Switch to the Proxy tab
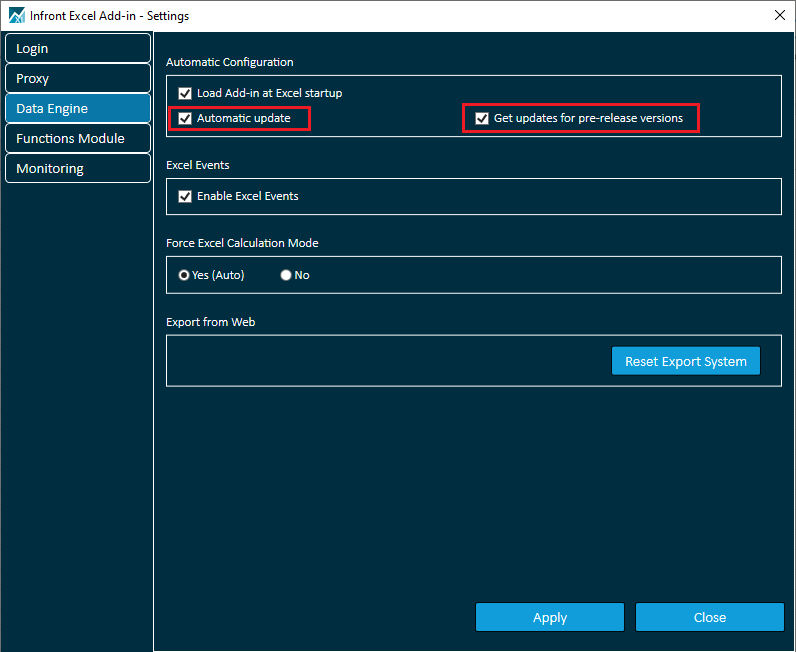The image size is (796, 652). pos(77,78)
